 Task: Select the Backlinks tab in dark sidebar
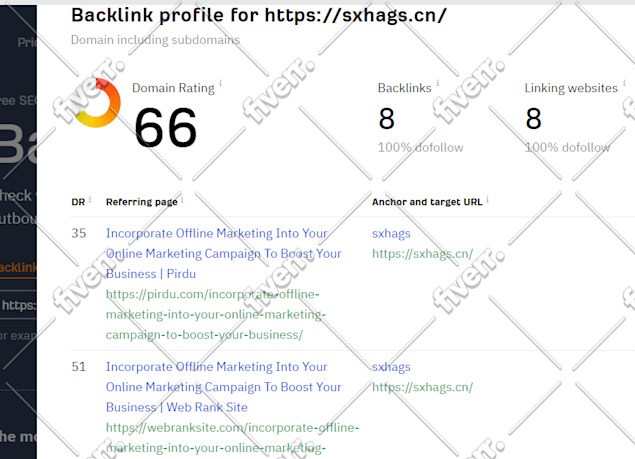click(18, 267)
